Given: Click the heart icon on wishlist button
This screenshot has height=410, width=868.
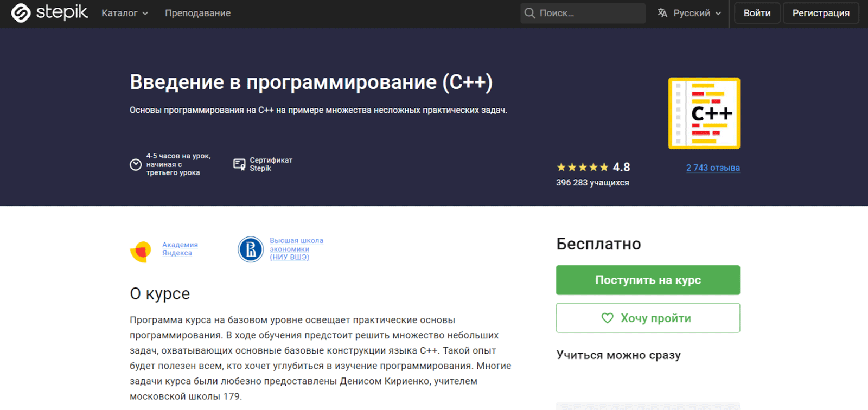Looking at the screenshot, I should pyautogui.click(x=608, y=318).
